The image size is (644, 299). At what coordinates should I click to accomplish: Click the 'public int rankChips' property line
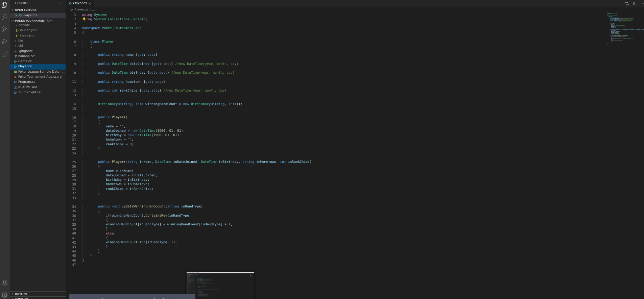point(162,91)
